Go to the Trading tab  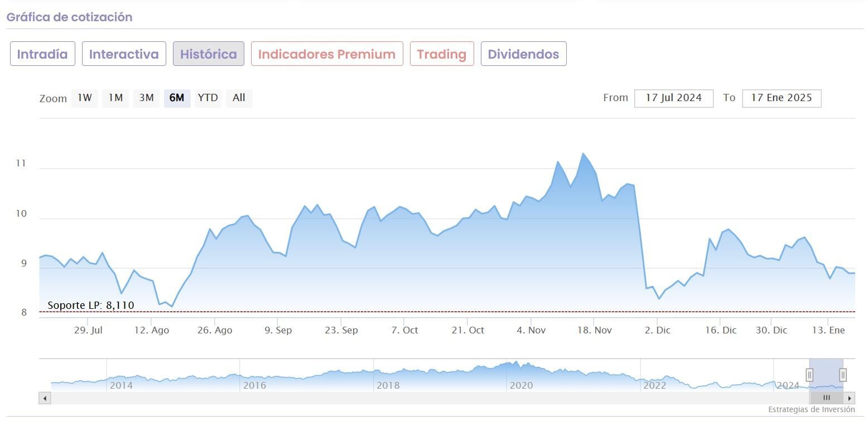442,54
